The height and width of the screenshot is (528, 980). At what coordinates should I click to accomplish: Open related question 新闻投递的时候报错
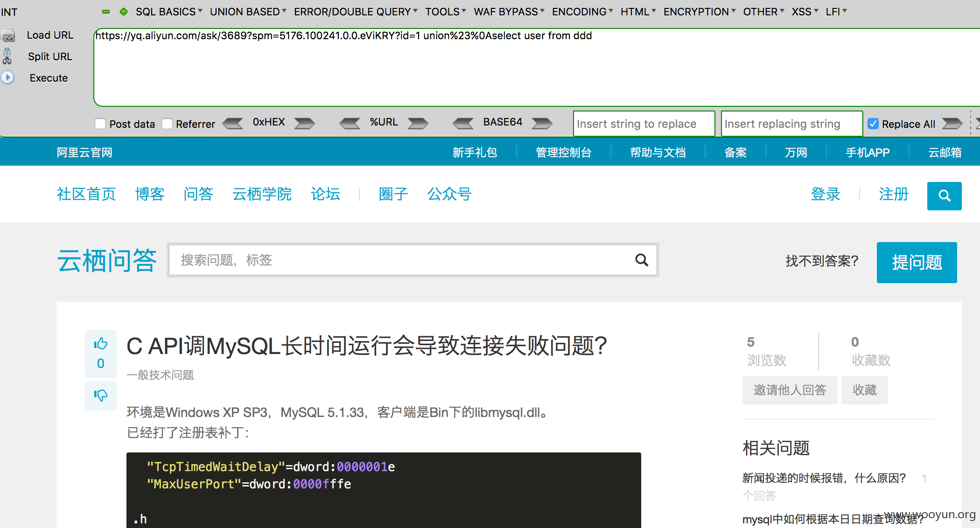pyautogui.click(x=824, y=478)
